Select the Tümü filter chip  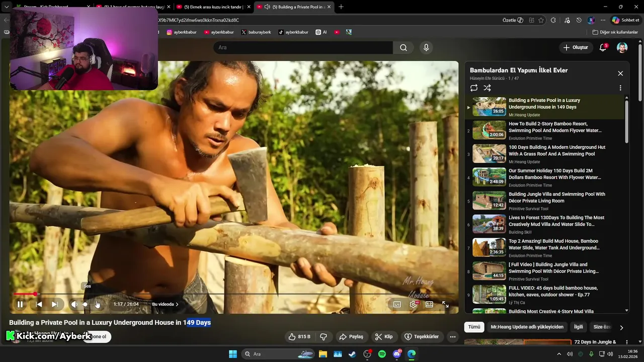[x=474, y=327]
